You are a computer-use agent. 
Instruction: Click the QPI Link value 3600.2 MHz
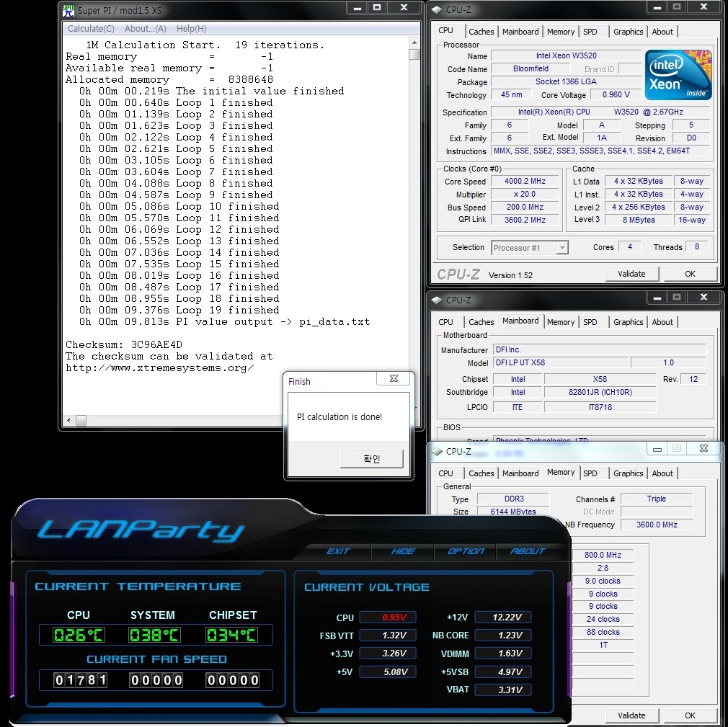click(525, 220)
